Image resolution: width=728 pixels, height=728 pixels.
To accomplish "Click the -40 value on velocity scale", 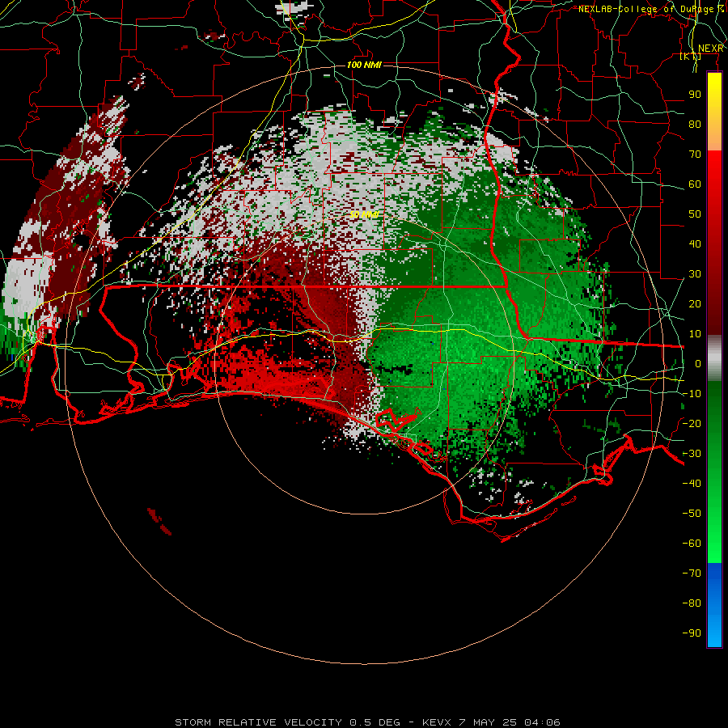I will click(x=692, y=484).
